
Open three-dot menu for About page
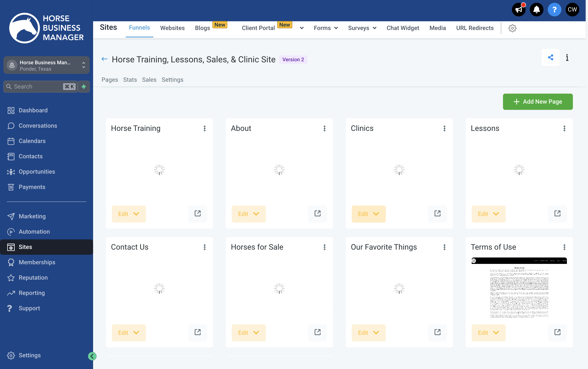tap(324, 128)
